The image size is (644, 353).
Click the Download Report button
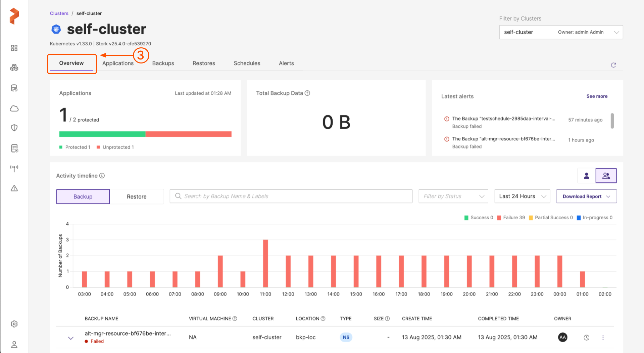point(586,196)
